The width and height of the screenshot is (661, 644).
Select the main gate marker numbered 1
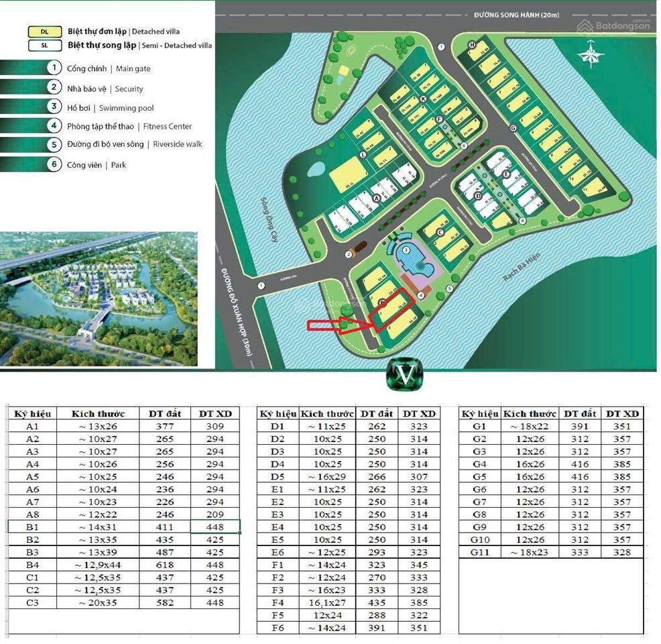pyautogui.click(x=261, y=285)
